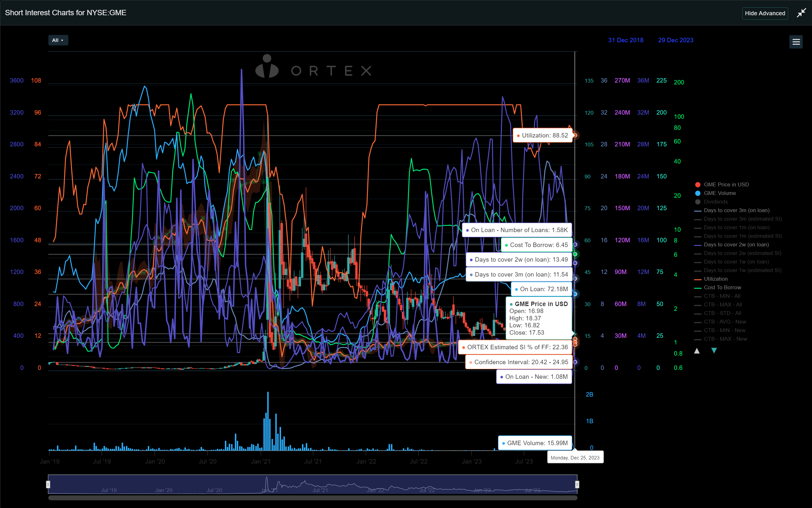Click the right navigator range handle
The width and height of the screenshot is (812, 508).
(577, 484)
